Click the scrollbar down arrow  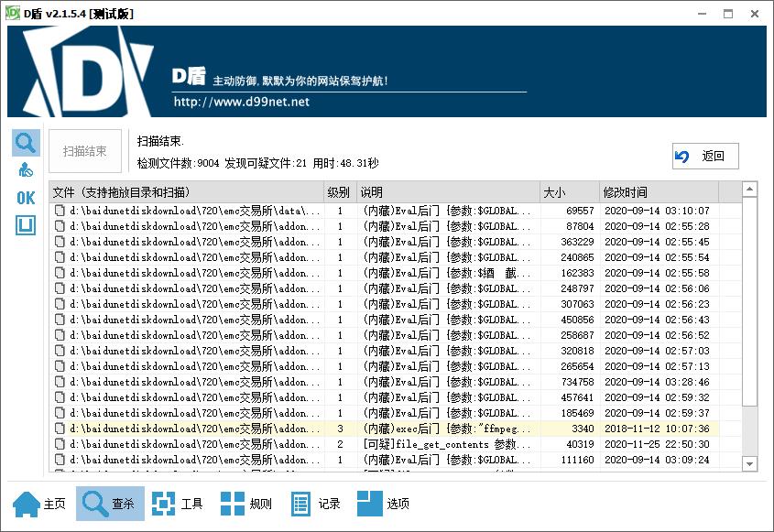pyautogui.click(x=750, y=463)
